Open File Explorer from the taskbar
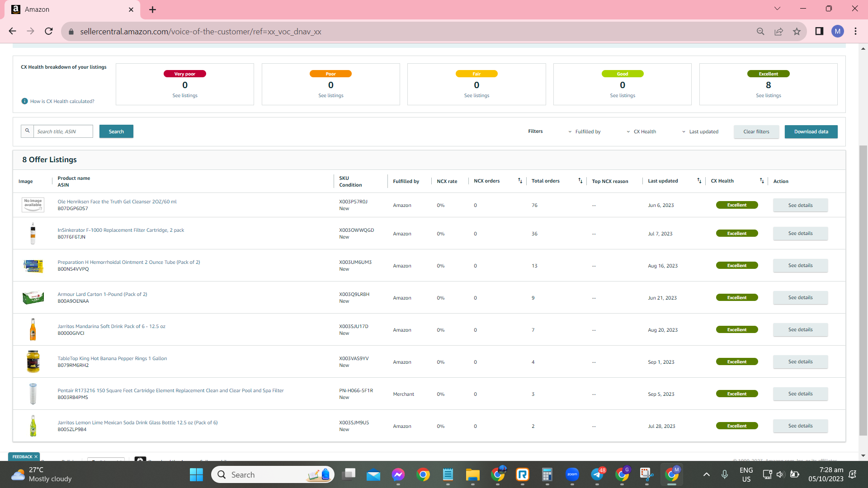The width and height of the screenshot is (868, 488). point(473,474)
